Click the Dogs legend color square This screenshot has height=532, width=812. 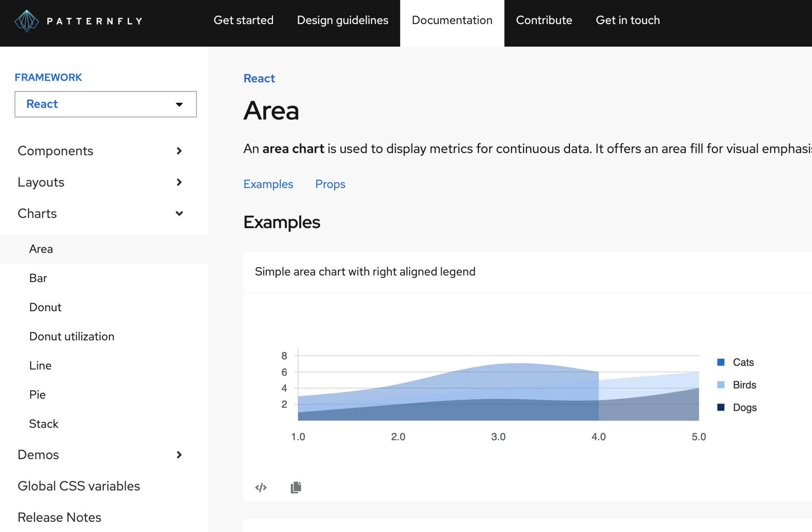tap(721, 407)
